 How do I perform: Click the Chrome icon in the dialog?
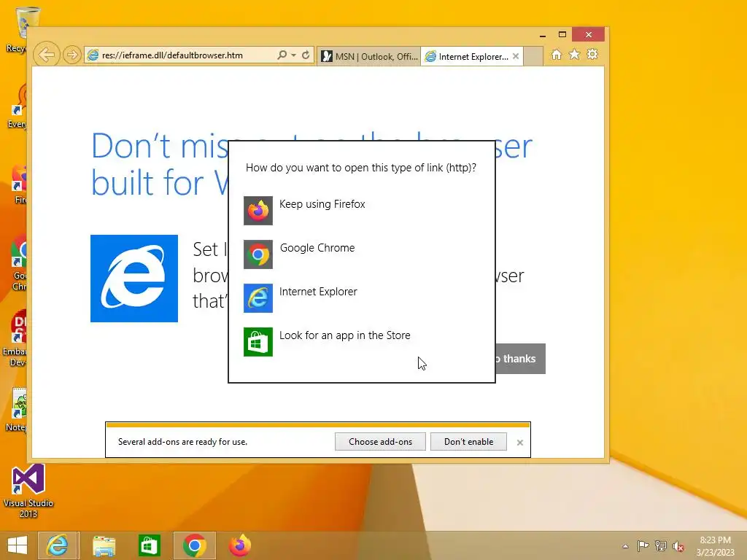point(258,254)
